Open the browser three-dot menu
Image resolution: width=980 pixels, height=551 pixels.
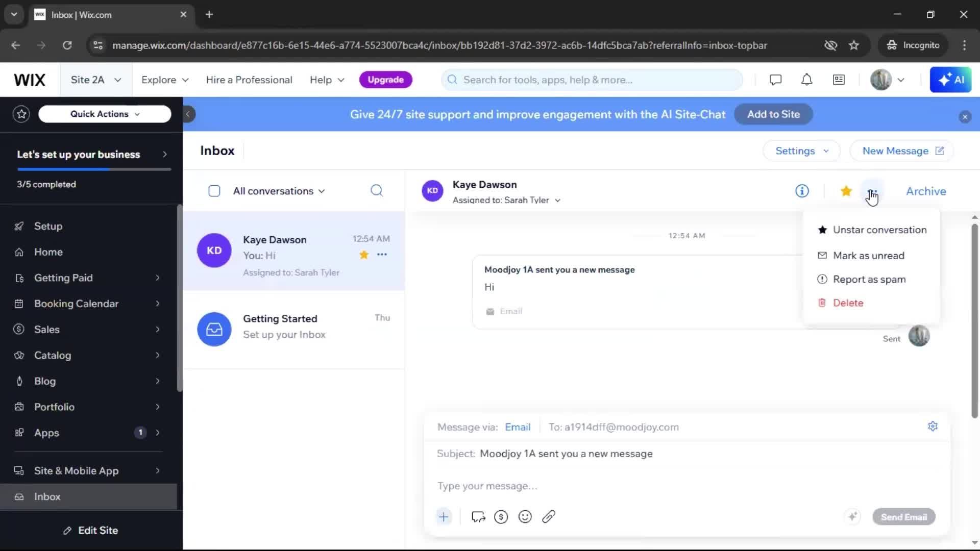(x=964, y=45)
